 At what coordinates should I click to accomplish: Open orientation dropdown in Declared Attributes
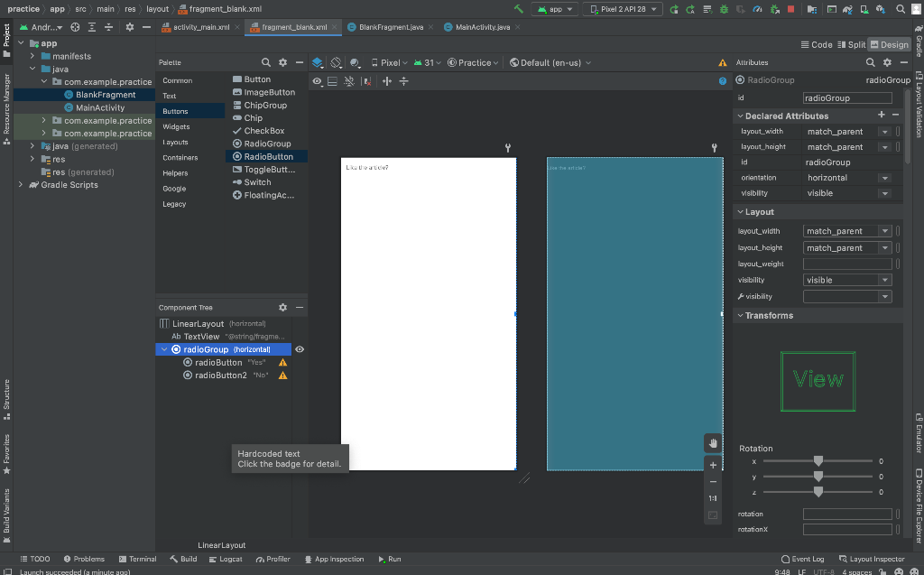(884, 178)
